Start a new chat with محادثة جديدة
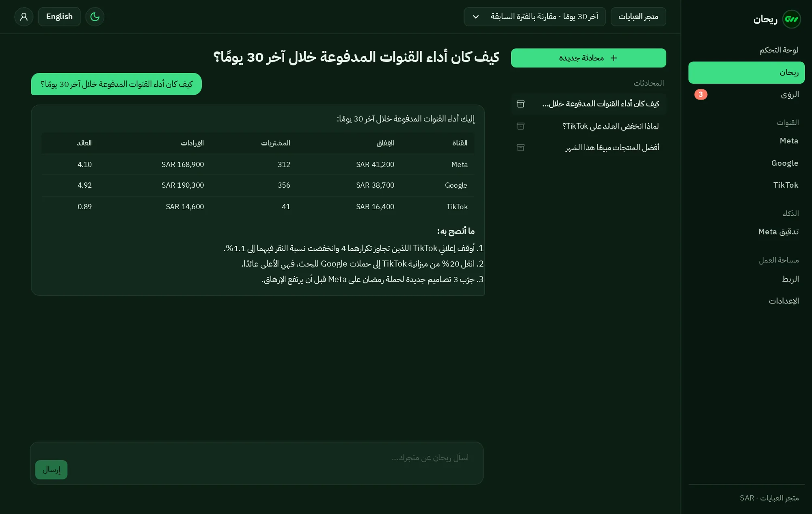This screenshot has width=812, height=514. tap(588, 58)
